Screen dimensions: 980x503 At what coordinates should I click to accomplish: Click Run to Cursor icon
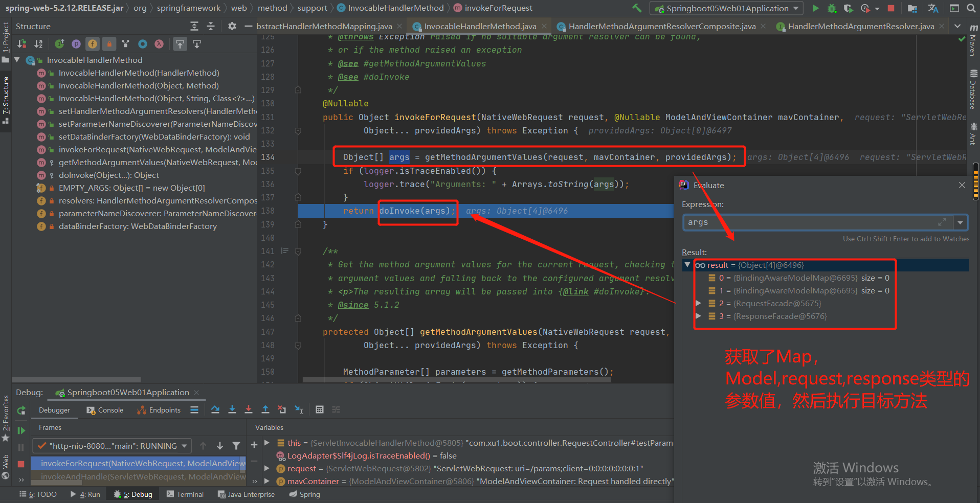pos(299,409)
